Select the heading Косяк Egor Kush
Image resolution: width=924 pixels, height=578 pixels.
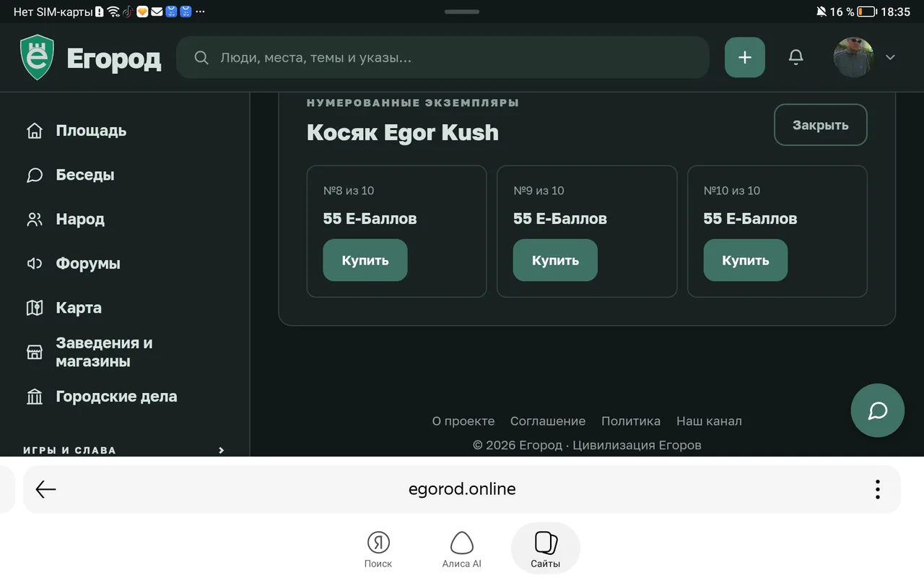click(x=403, y=132)
